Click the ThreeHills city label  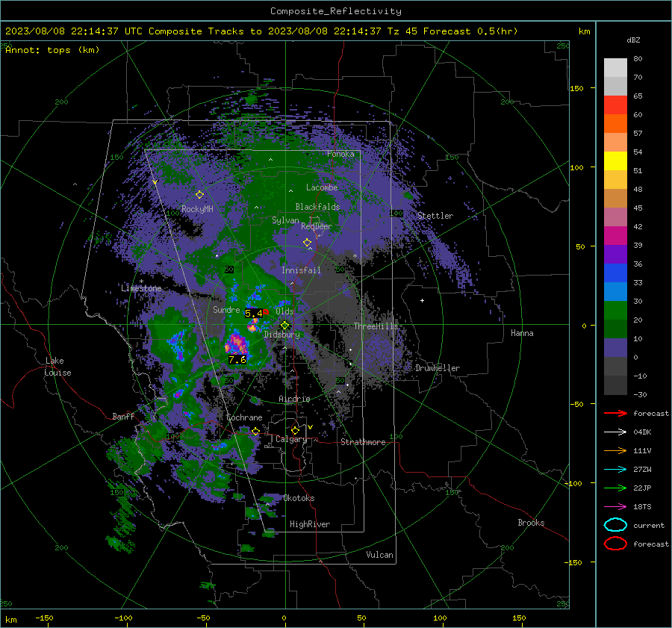pos(376,326)
